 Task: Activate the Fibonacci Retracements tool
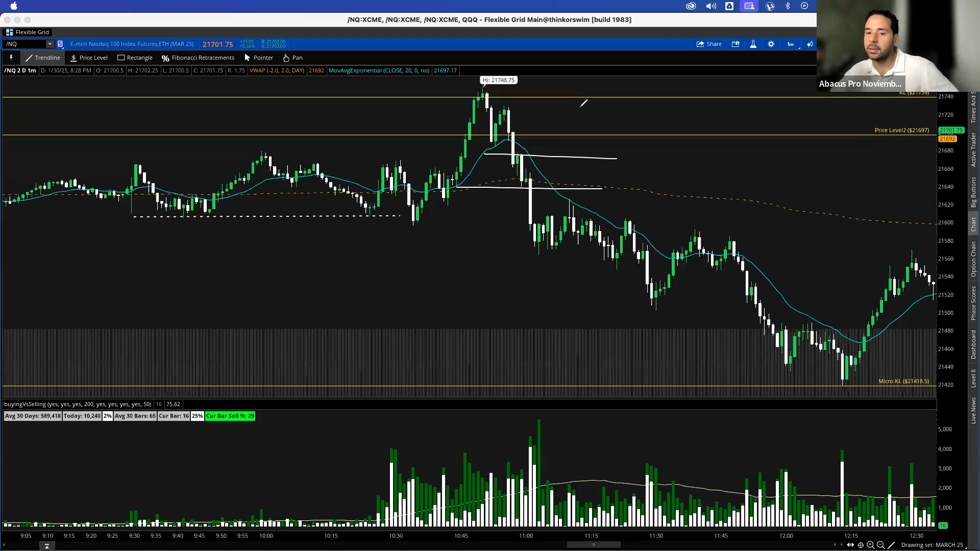click(198, 58)
